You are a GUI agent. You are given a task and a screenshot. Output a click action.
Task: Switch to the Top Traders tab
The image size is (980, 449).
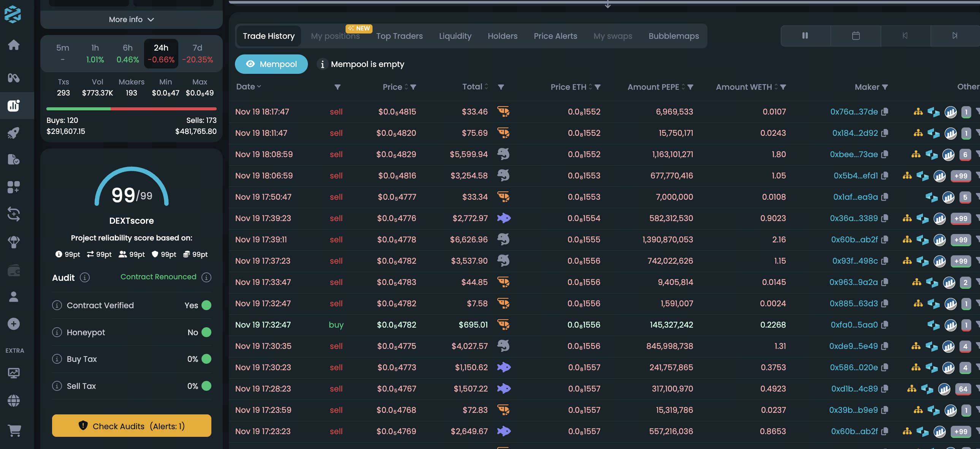399,36
